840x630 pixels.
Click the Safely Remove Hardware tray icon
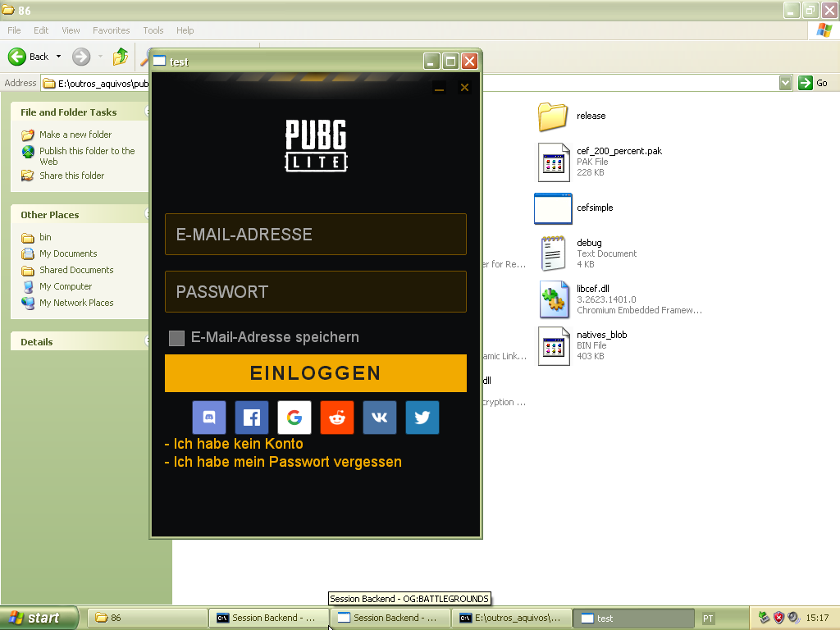[x=764, y=619]
